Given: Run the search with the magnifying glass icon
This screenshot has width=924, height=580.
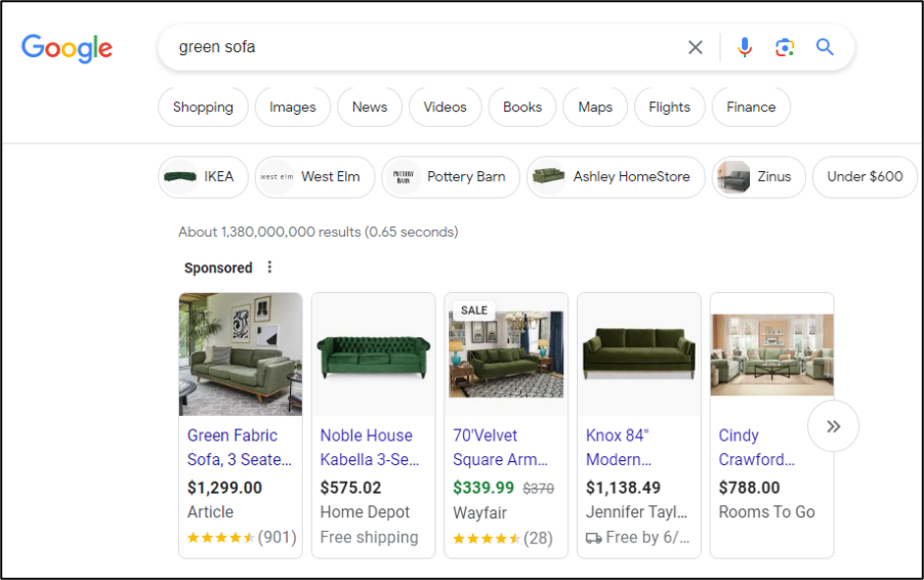Looking at the screenshot, I should tap(825, 47).
